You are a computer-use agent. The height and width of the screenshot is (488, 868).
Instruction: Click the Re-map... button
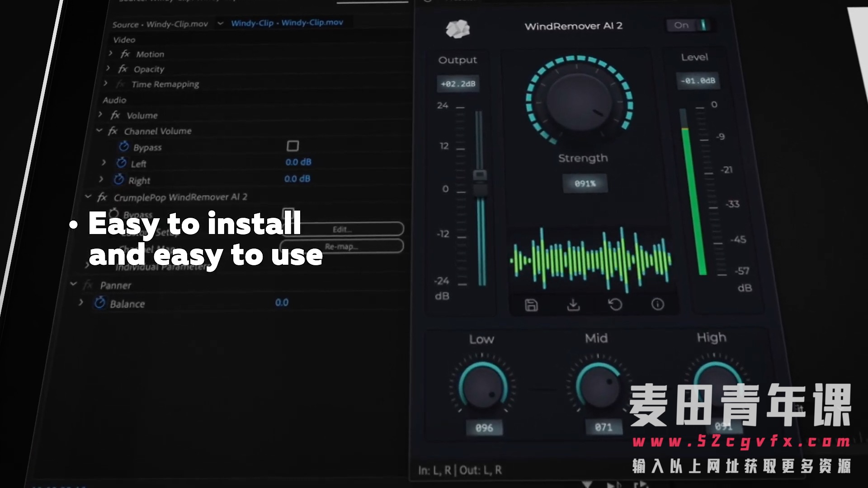pos(342,246)
